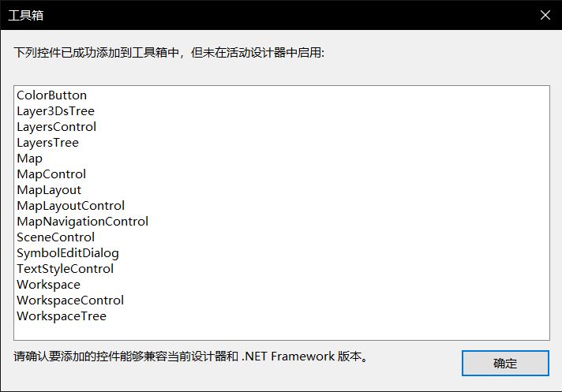The width and height of the screenshot is (562, 392).
Task: Select WorkspaceTree at list bottom
Action: coord(62,315)
